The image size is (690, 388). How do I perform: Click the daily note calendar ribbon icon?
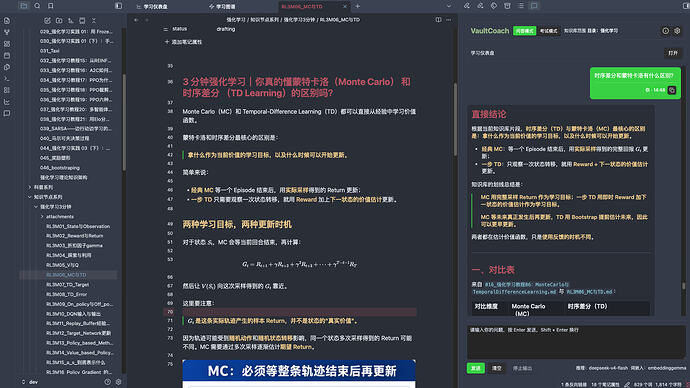(7, 55)
